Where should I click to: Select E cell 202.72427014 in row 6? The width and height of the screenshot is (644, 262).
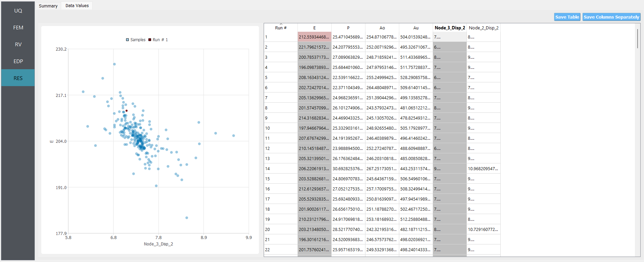314,87
